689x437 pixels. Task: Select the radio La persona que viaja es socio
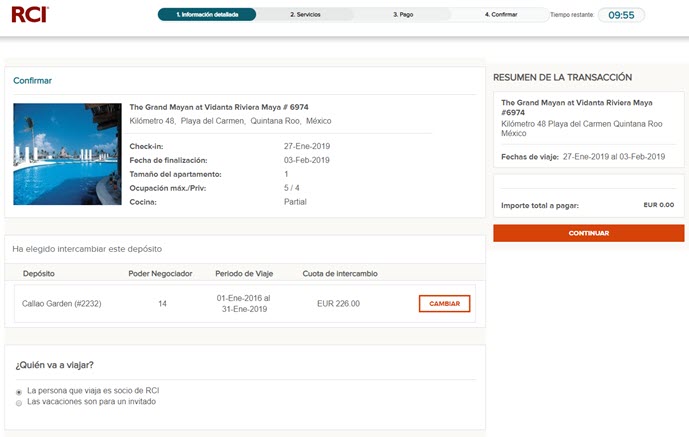coord(19,392)
